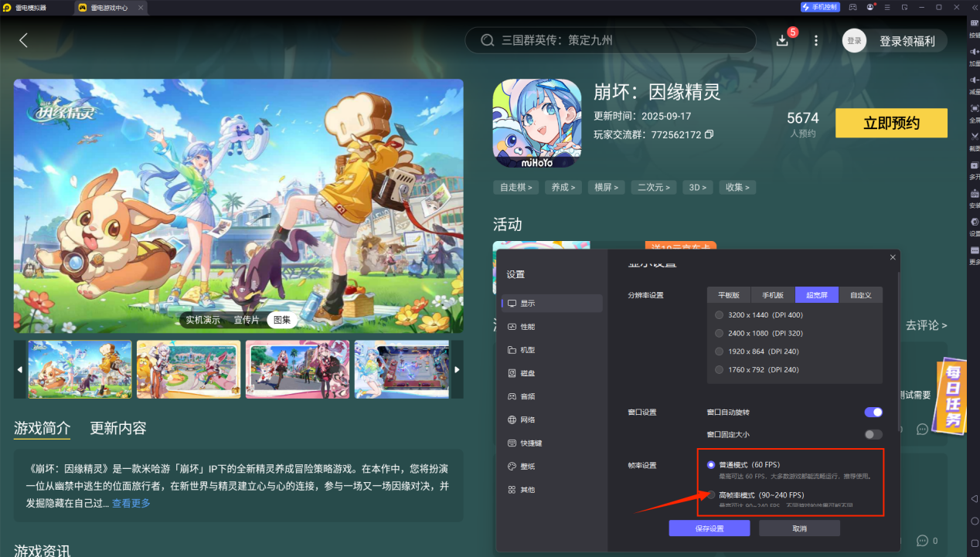This screenshot has width=980, height=557.
Task: Click the 取消 button in the settings dialog
Action: pos(799,528)
